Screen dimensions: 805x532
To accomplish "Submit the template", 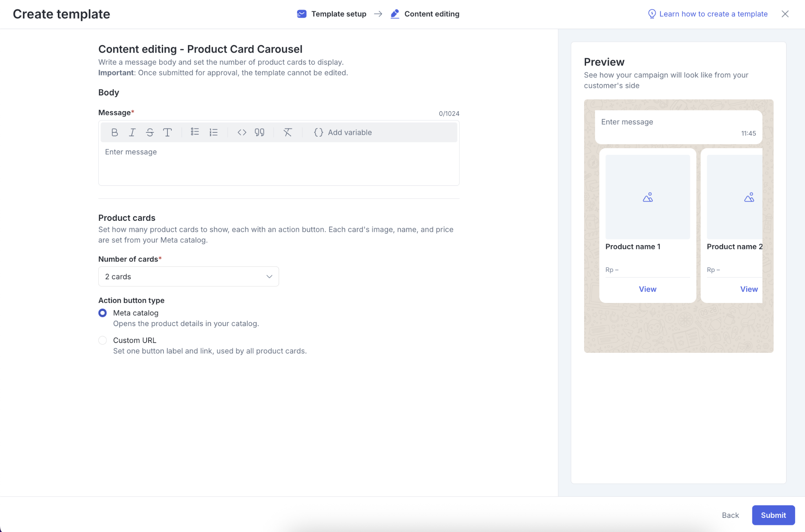I will (773, 515).
